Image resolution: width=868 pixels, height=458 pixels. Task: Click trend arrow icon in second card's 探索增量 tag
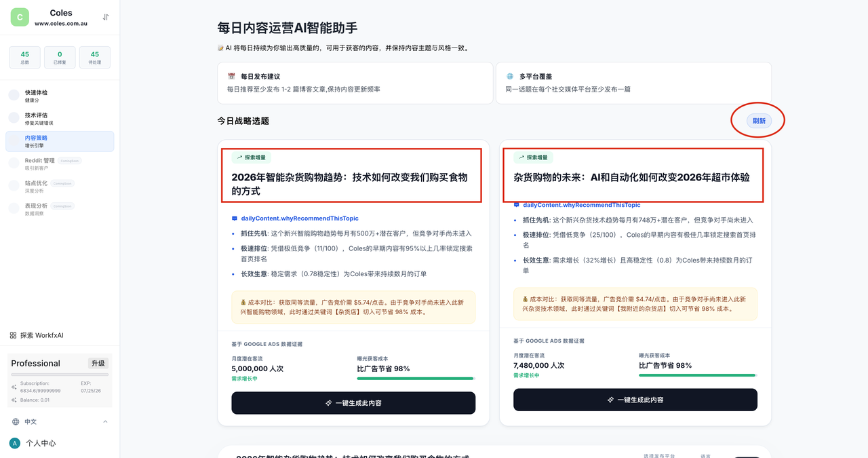[521, 157]
